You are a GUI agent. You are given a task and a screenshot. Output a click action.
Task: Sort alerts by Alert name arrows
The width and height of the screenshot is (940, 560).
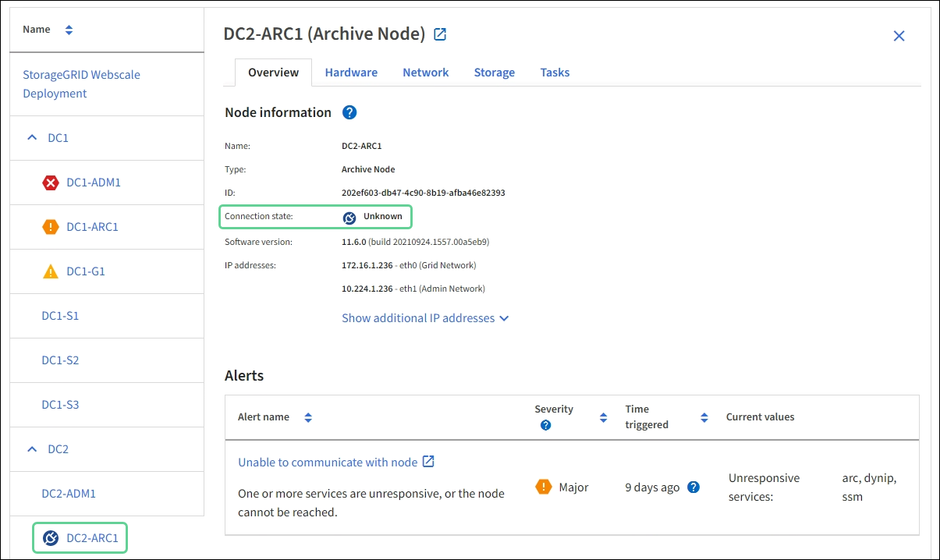click(308, 417)
